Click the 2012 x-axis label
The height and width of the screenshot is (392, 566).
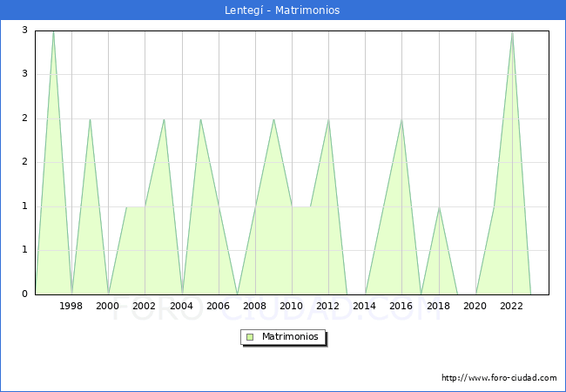point(327,306)
